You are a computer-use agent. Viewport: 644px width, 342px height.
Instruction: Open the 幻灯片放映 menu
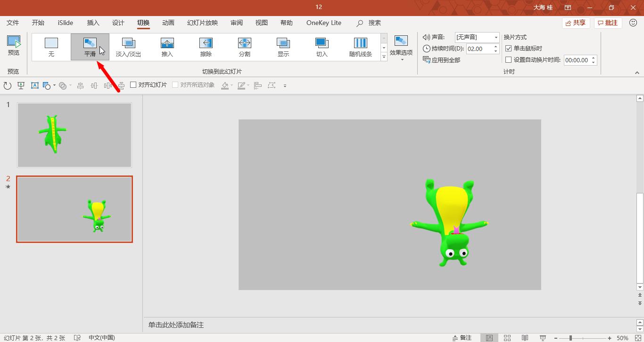[x=202, y=22]
